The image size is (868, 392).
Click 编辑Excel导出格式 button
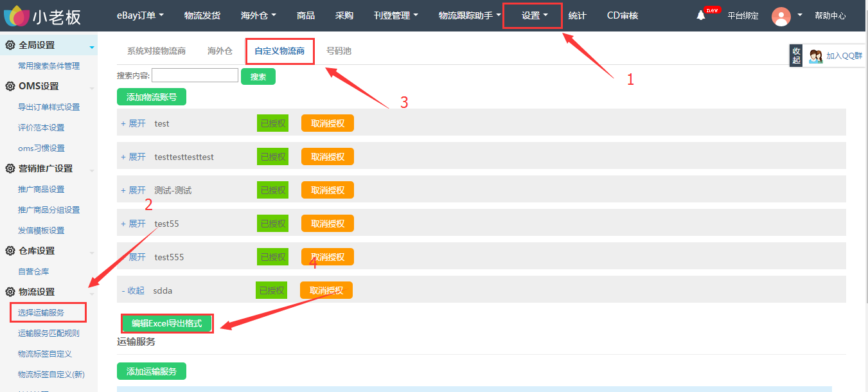(x=167, y=323)
